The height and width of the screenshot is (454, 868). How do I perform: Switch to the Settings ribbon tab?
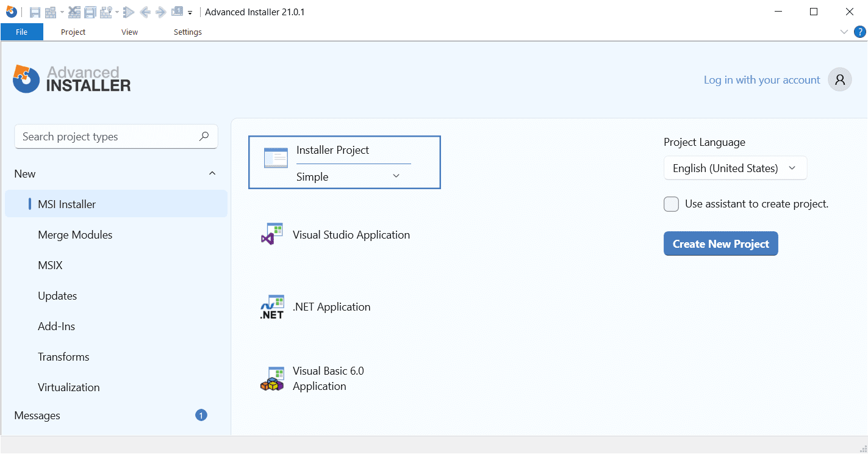[x=187, y=32]
